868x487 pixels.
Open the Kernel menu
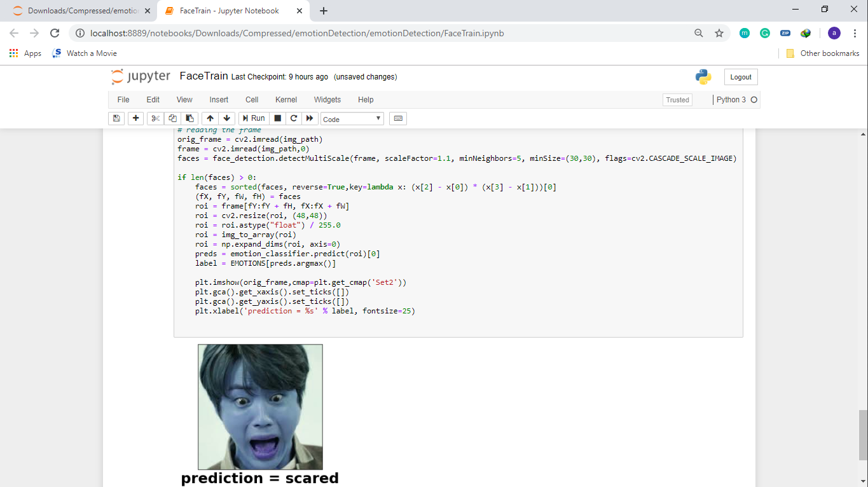click(x=286, y=100)
